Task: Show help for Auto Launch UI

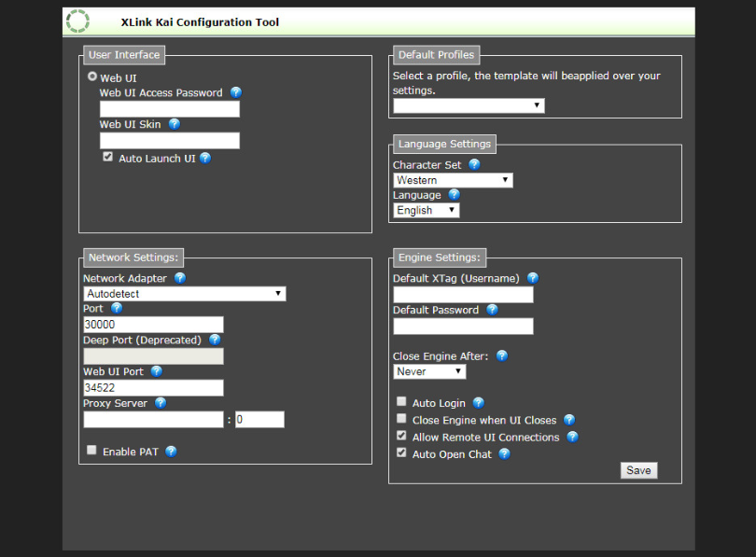Action: (205, 158)
